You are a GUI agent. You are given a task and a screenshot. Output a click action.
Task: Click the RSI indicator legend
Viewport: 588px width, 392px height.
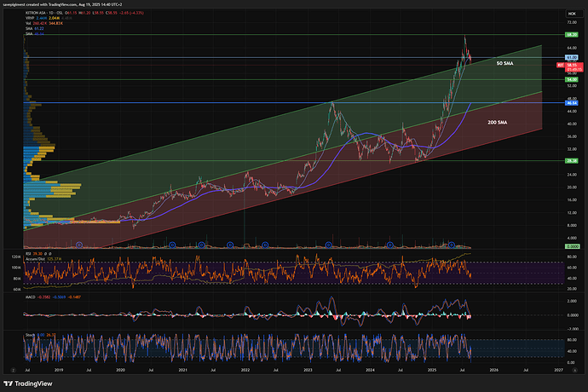click(x=28, y=255)
